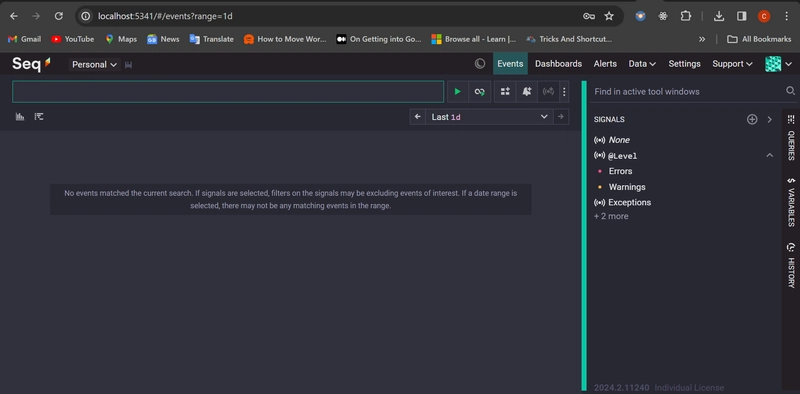Click site information icon in address bar
The height and width of the screenshot is (394, 800).
[86, 16]
